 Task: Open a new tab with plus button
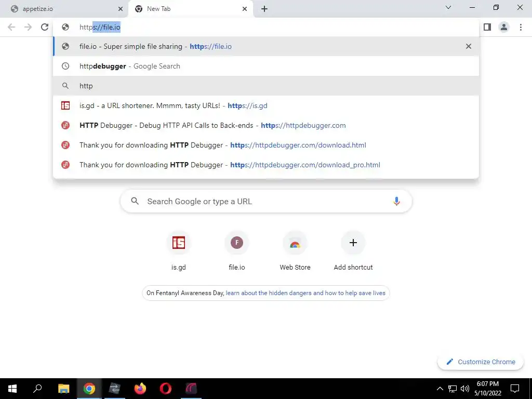pyautogui.click(x=264, y=9)
